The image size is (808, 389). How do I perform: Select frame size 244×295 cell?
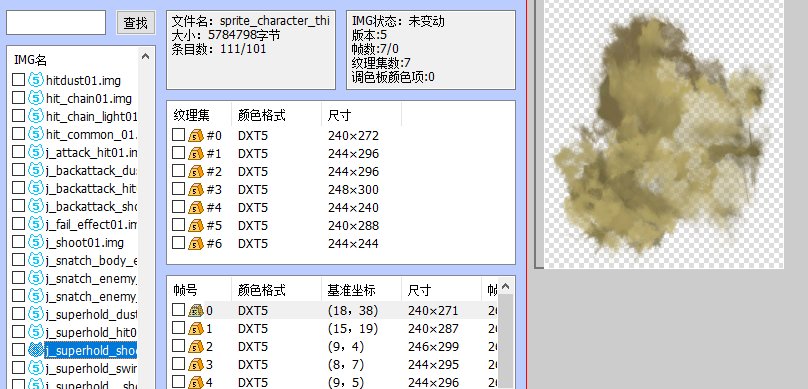click(x=433, y=364)
